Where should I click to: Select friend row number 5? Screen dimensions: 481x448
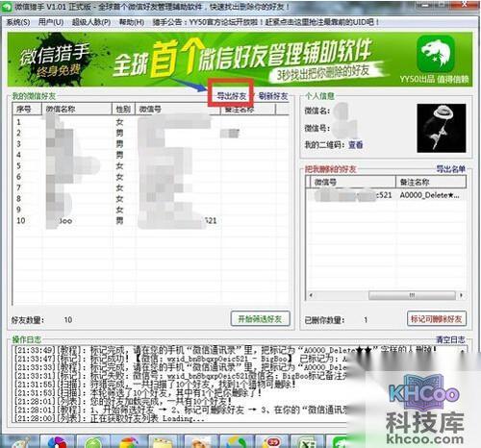tap(151, 165)
